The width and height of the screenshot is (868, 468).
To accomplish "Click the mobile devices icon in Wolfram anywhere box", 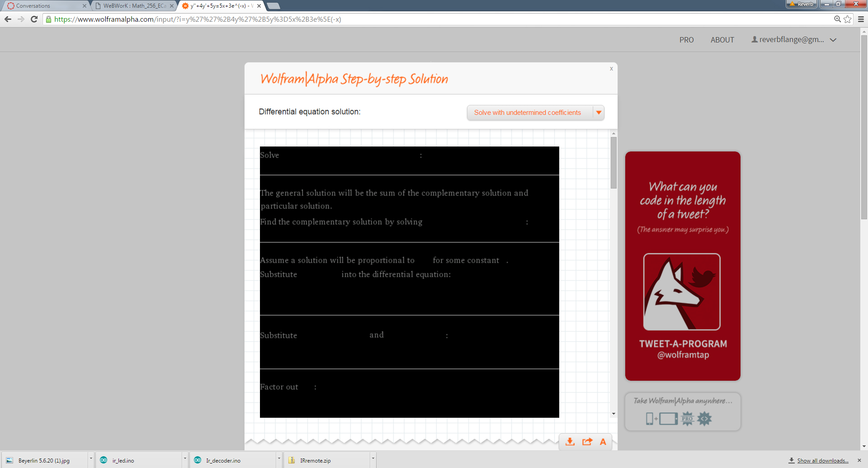I will tap(661, 419).
